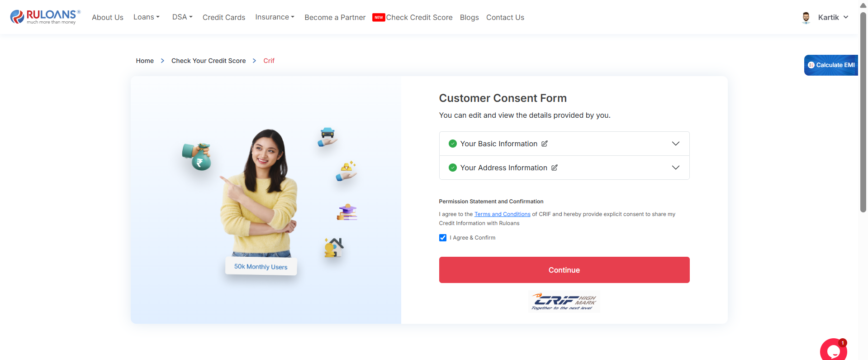868x360 pixels.
Task: Open the DSA dropdown menu
Action: pos(182,17)
